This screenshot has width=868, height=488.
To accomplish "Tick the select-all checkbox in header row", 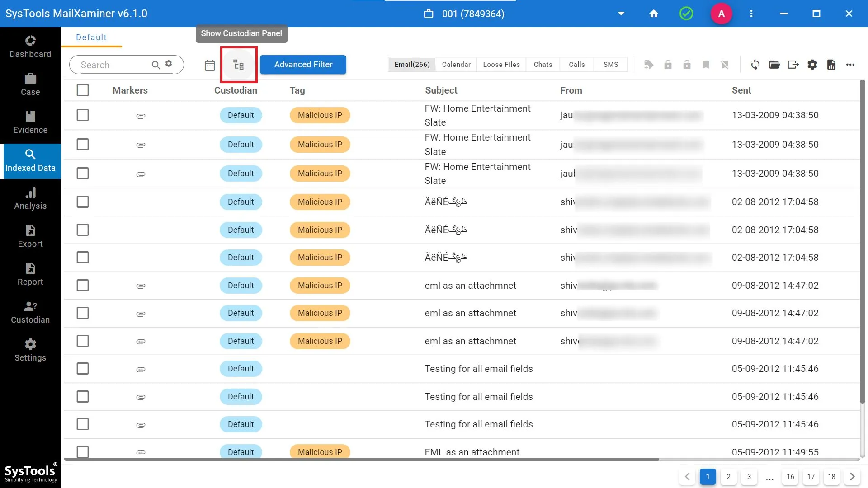I will 83,90.
